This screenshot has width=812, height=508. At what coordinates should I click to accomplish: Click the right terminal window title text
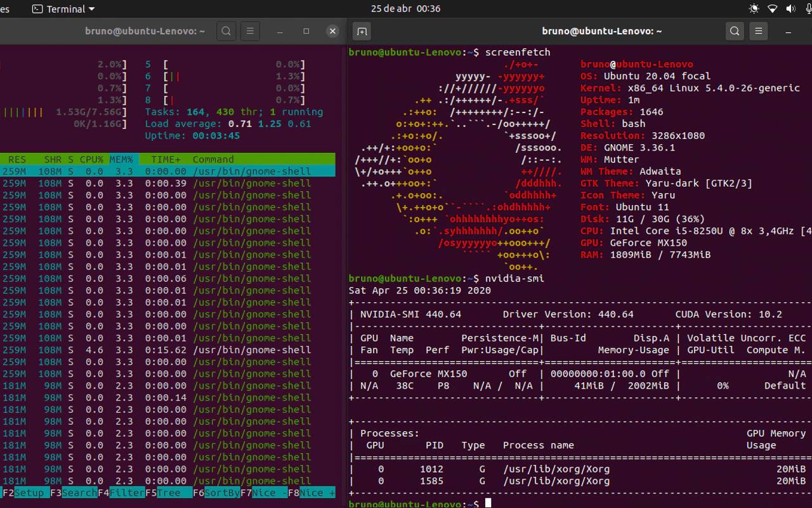tap(602, 31)
